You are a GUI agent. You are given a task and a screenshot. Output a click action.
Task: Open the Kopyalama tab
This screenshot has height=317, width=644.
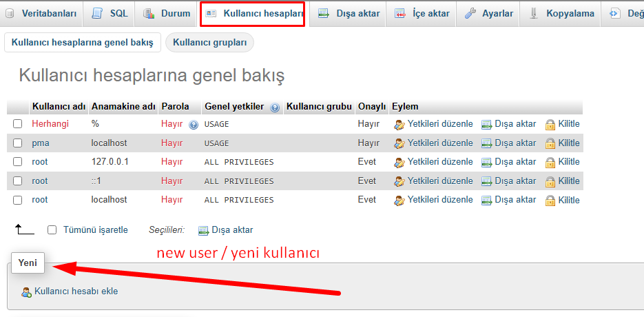click(561, 14)
